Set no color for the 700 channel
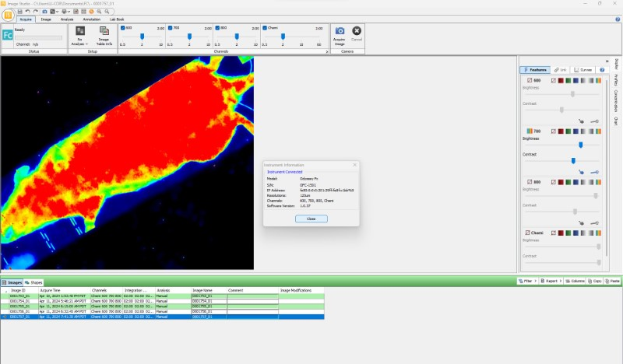This screenshot has width=623, height=364. coord(554,131)
